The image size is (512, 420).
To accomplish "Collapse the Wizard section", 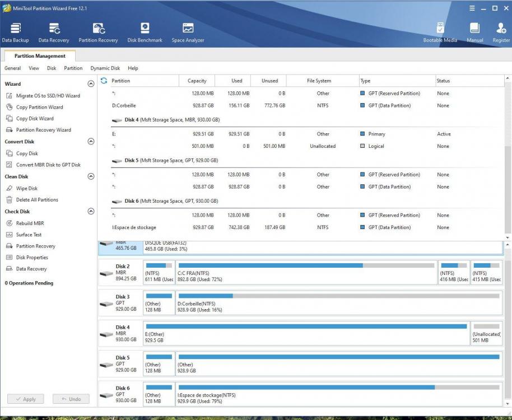I will coord(91,84).
